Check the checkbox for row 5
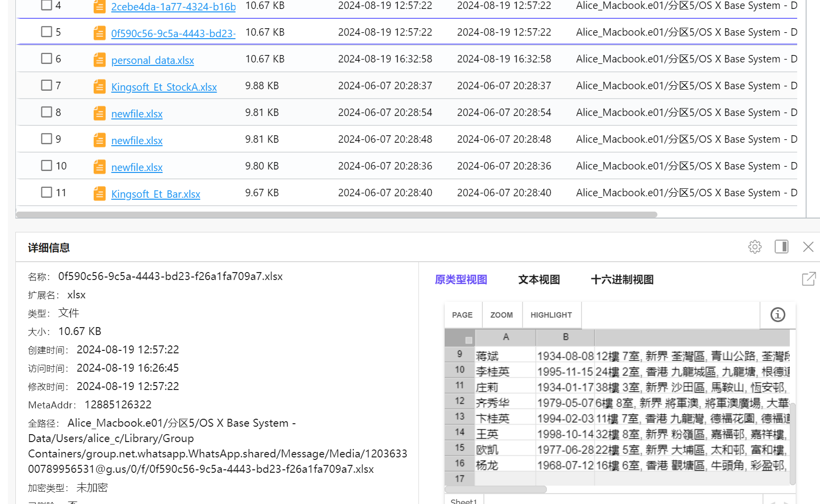Viewport: 820px width, 504px height. pyautogui.click(x=47, y=32)
